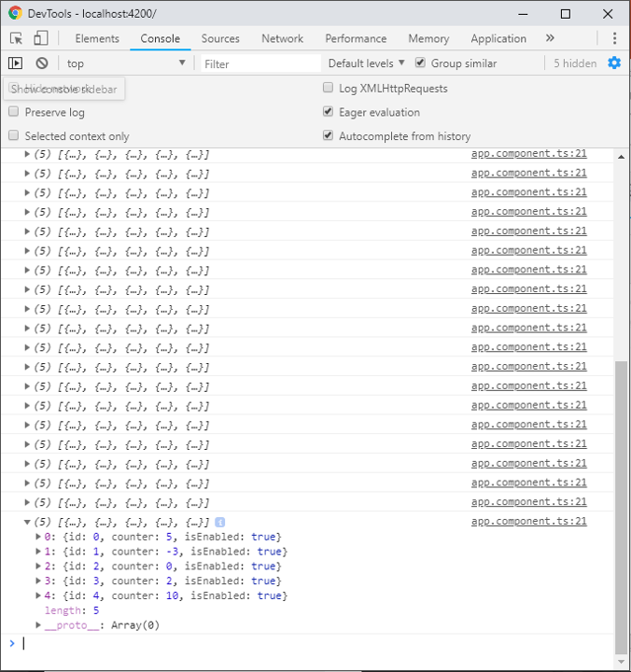Click the blue info badge on expanded array

pos(220,523)
